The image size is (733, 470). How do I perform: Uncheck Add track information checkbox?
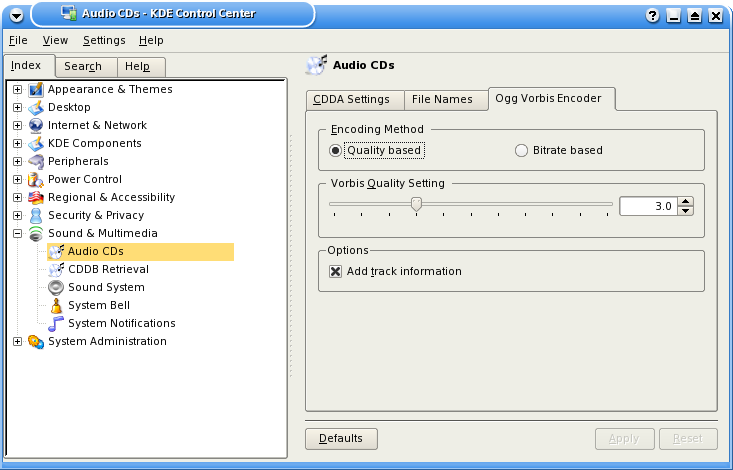335,271
